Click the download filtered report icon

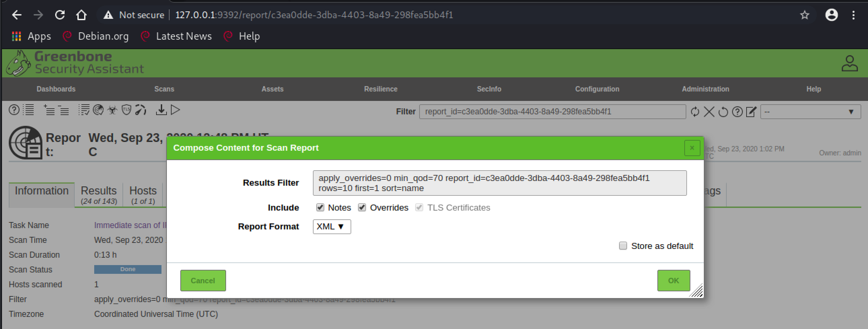pos(161,110)
